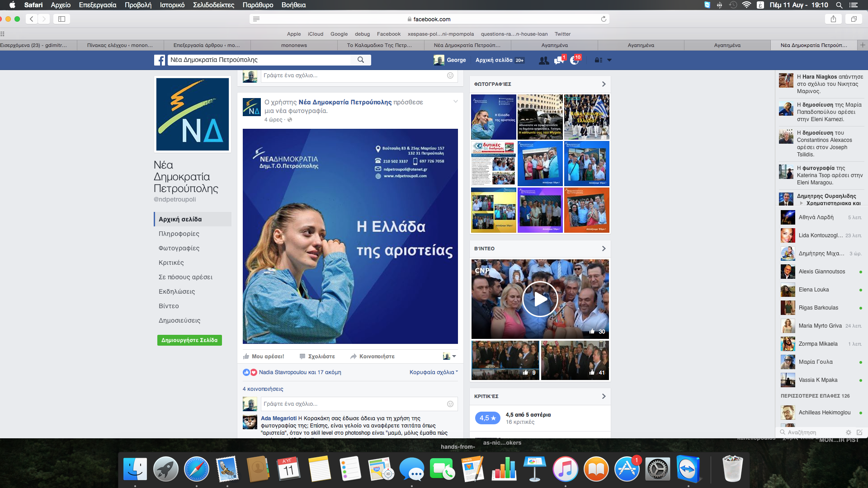Switch to the Πίνακας ελέγχου tab
The height and width of the screenshot is (488, 868).
coord(120,45)
